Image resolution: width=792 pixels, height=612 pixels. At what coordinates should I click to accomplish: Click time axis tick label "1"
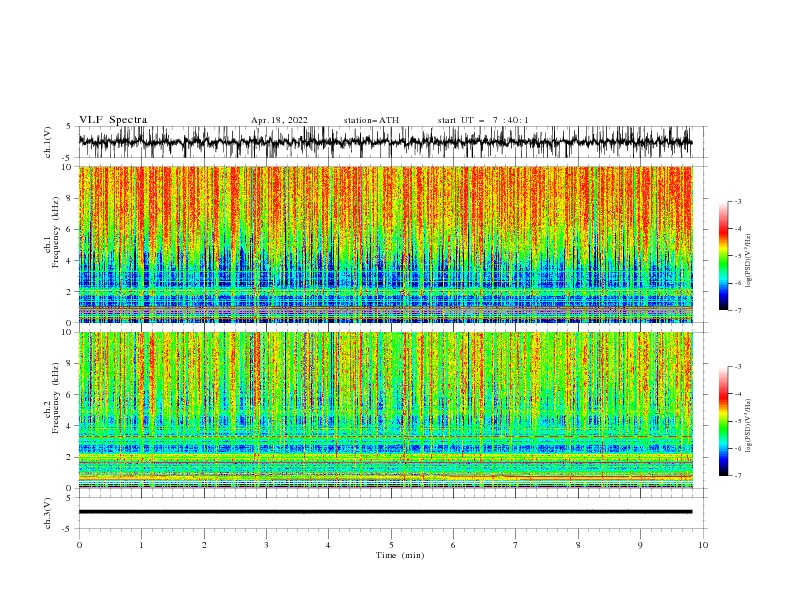pyautogui.click(x=141, y=545)
